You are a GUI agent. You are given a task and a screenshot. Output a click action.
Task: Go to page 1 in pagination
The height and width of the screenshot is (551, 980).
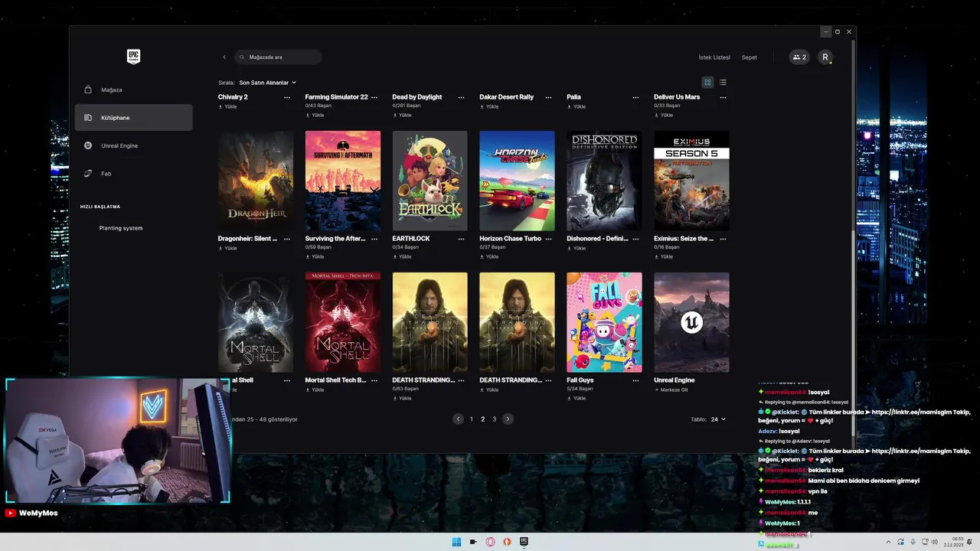(472, 419)
